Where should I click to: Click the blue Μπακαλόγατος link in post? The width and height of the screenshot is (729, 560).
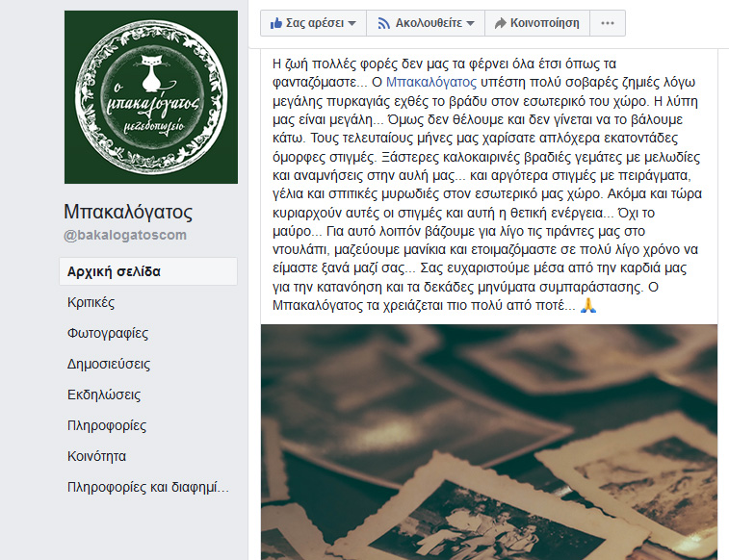click(x=431, y=82)
